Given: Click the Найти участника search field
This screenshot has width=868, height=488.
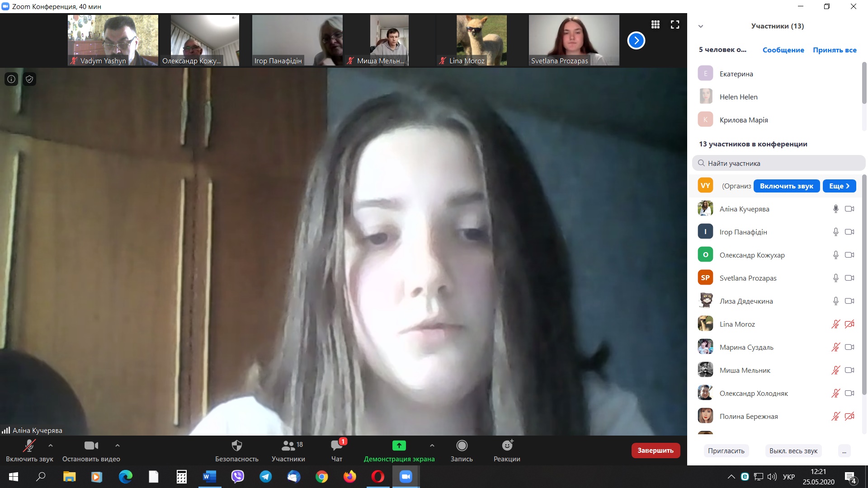Looking at the screenshot, I should point(778,163).
